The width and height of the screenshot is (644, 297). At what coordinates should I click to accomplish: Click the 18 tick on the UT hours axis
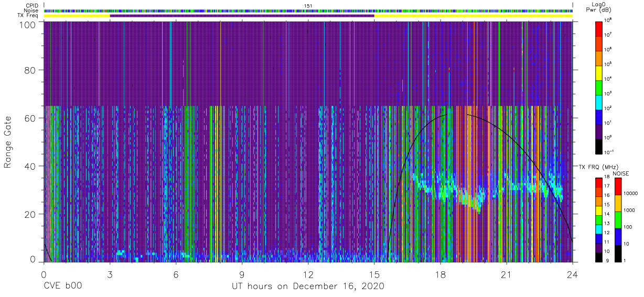440,274
